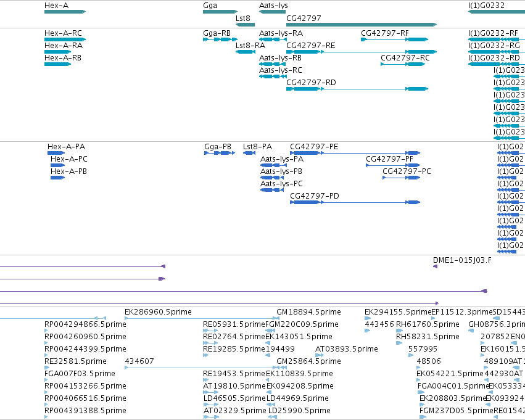This screenshot has height=420, width=525.
Task: Select transcript l(1)G0232-RD
Action: [x=497, y=64]
